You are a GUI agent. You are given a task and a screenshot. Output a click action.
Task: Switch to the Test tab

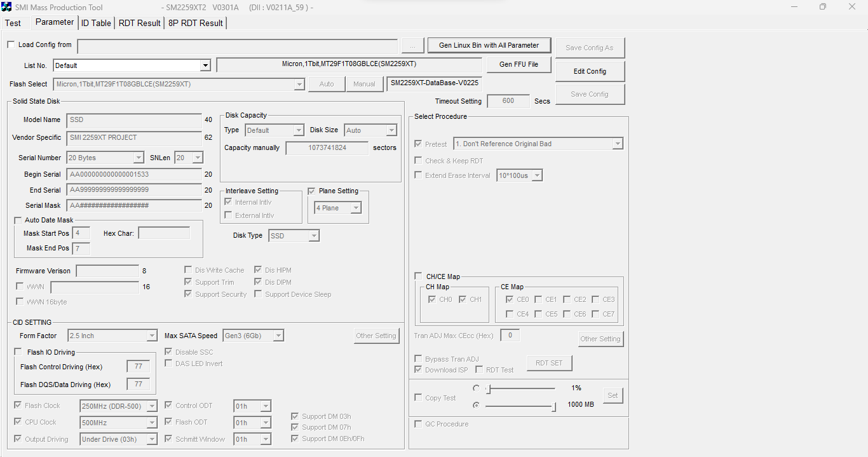click(13, 23)
